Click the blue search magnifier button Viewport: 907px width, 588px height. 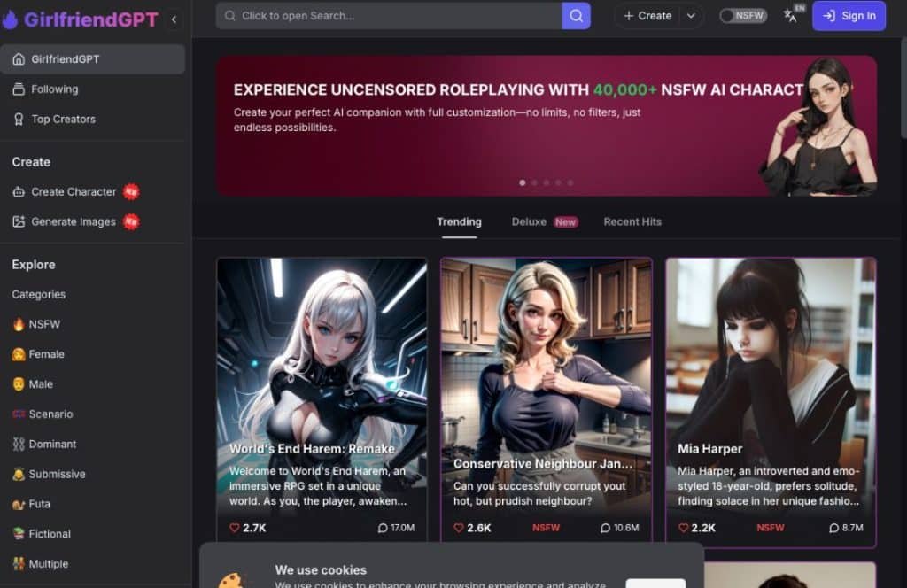coord(576,16)
